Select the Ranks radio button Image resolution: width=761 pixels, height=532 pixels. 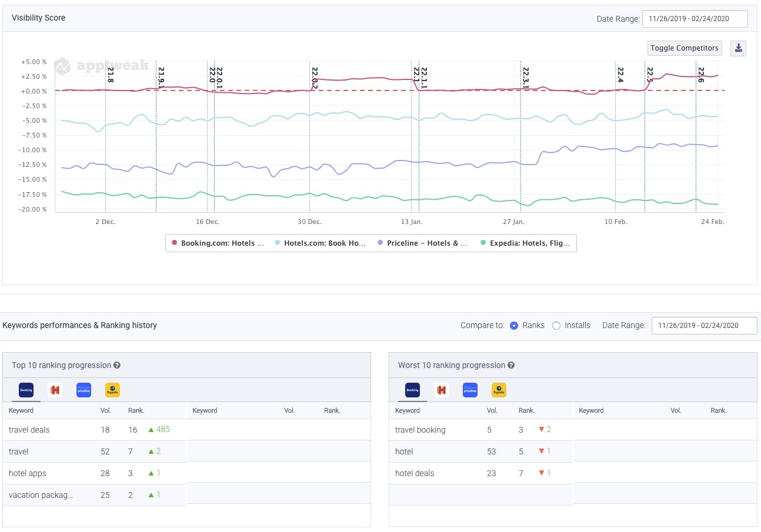[x=514, y=326]
